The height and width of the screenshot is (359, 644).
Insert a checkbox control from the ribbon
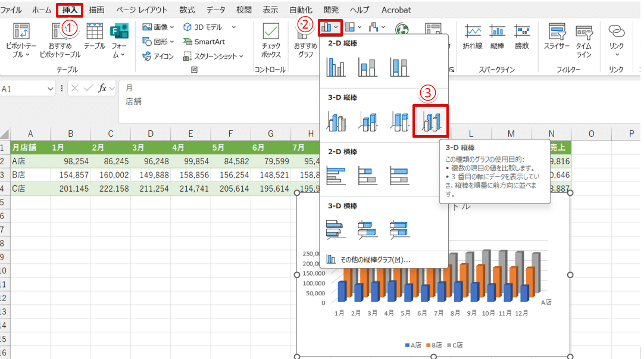click(x=271, y=39)
